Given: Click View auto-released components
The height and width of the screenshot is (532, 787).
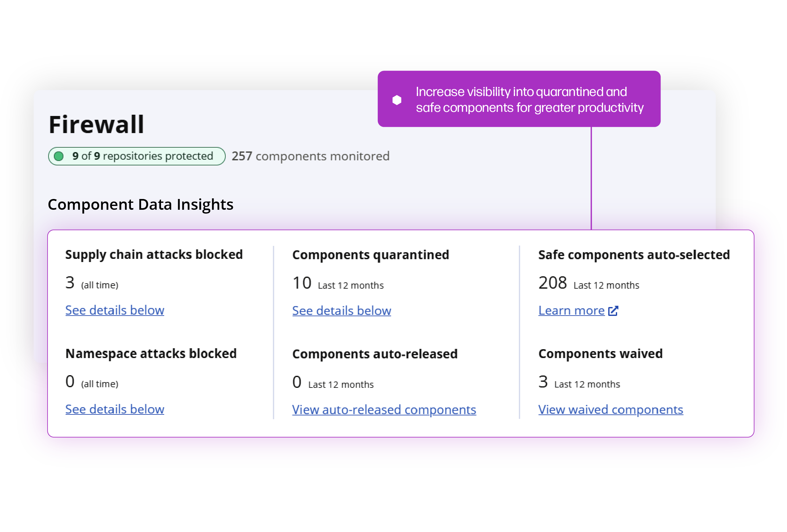Looking at the screenshot, I should tap(384, 409).
